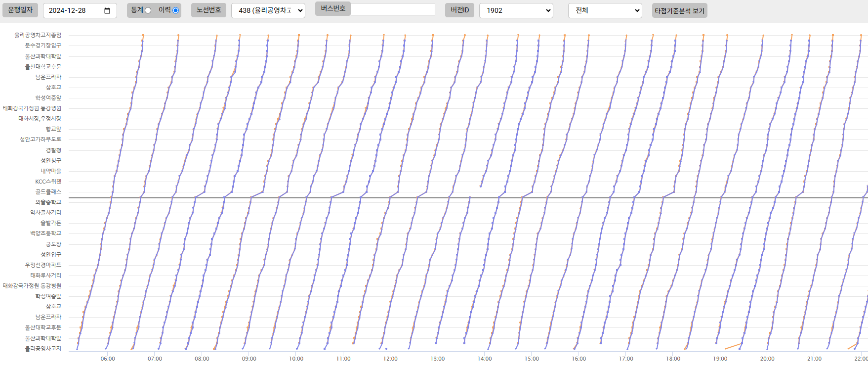This screenshot has width=868, height=370.
Task: Click the 운행일자 label
Action: point(20,10)
